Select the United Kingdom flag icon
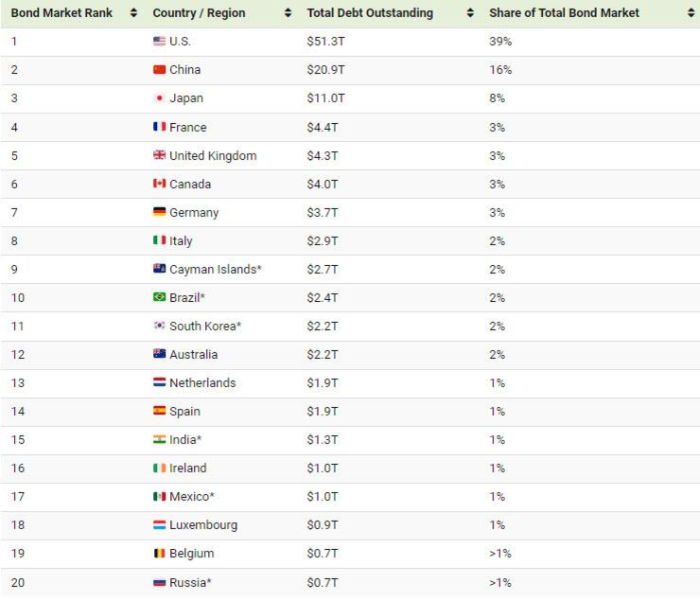The height and width of the screenshot is (601, 700). click(x=159, y=155)
